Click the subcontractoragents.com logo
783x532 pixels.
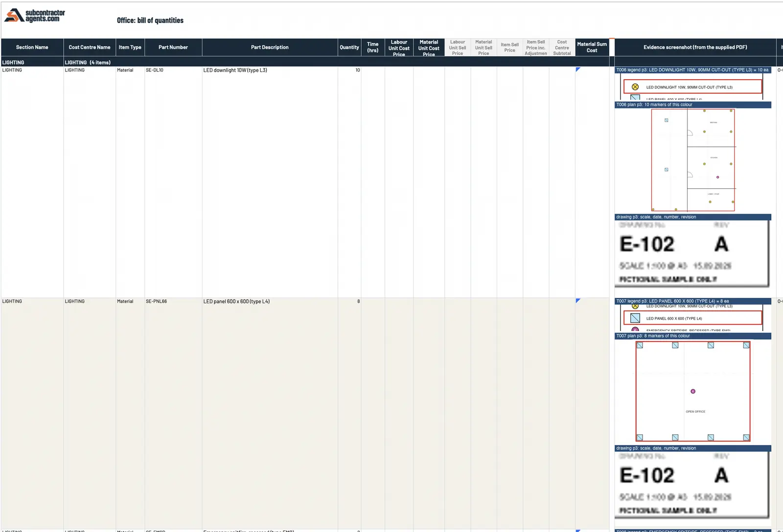[34, 15]
